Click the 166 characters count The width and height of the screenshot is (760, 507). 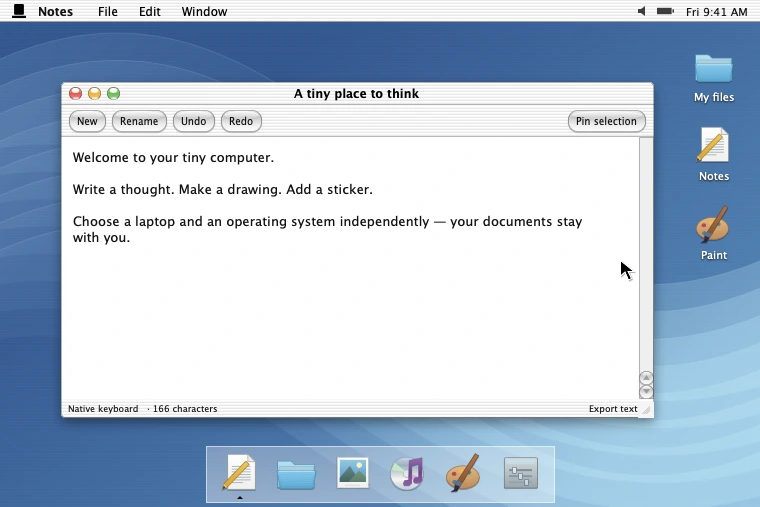185,409
